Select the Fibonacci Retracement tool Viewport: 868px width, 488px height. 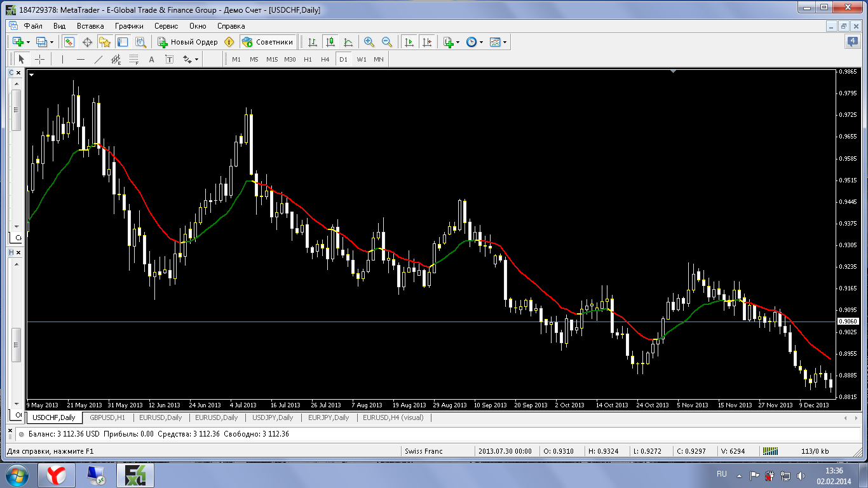click(x=133, y=59)
